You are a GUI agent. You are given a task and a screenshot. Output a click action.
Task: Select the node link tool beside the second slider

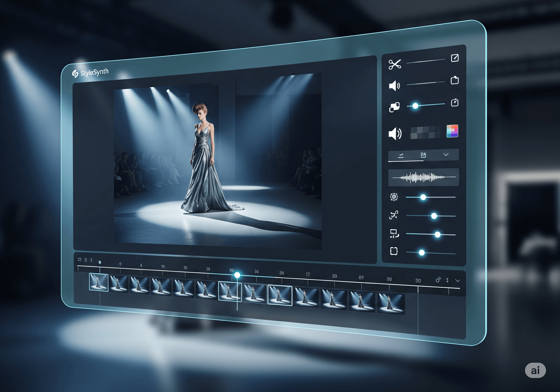point(394,215)
